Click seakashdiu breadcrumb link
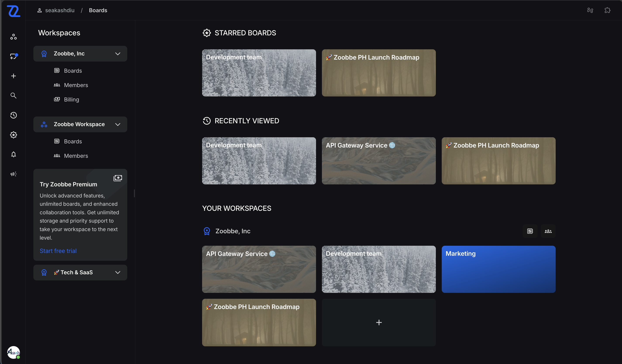Screen dimensions: 622x364 (60, 10)
